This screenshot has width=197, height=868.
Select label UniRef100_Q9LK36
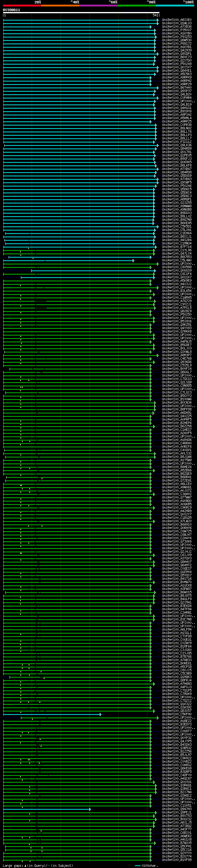177,145
